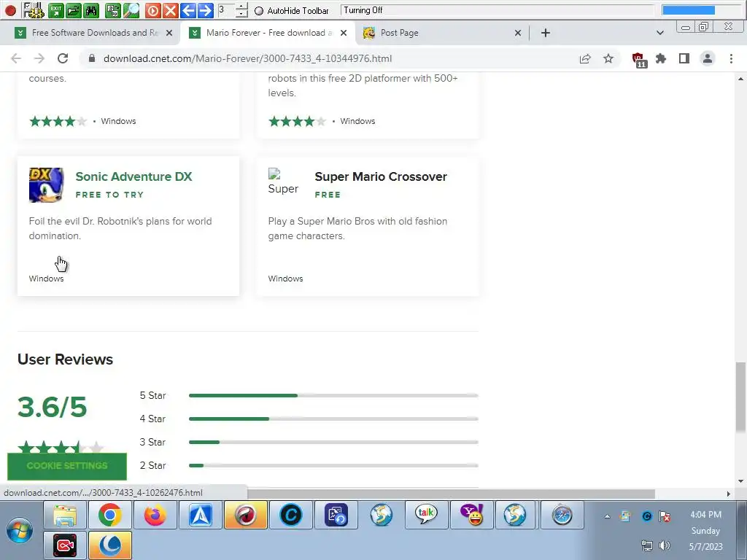This screenshot has height=560, width=747.
Task: Enable the AutoHide Toolbar radio button
Action: click(x=259, y=10)
